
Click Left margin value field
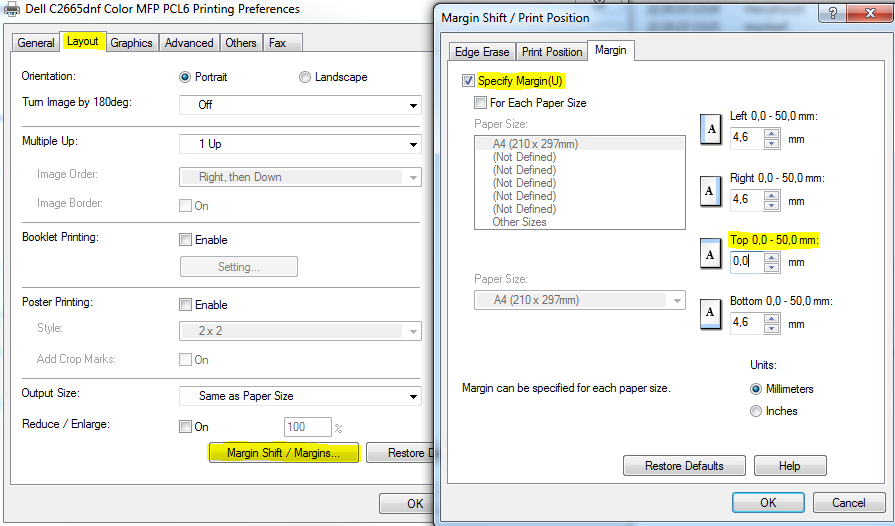(x=747, y=138)
